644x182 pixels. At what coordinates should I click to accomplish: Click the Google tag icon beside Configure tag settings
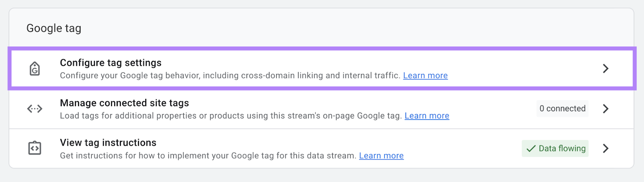click(35, 69)
